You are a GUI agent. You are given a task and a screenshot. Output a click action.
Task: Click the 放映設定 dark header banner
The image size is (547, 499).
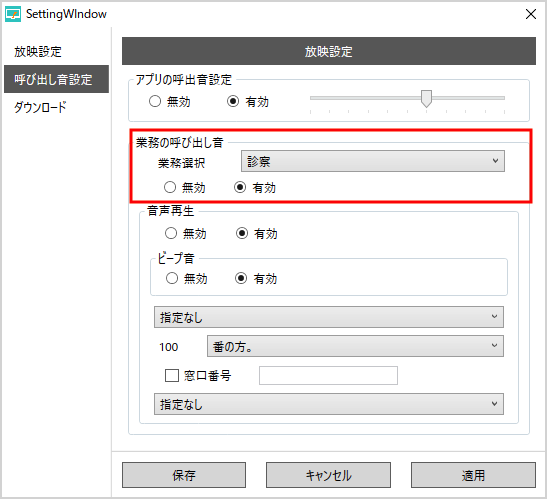click(329, 51)
